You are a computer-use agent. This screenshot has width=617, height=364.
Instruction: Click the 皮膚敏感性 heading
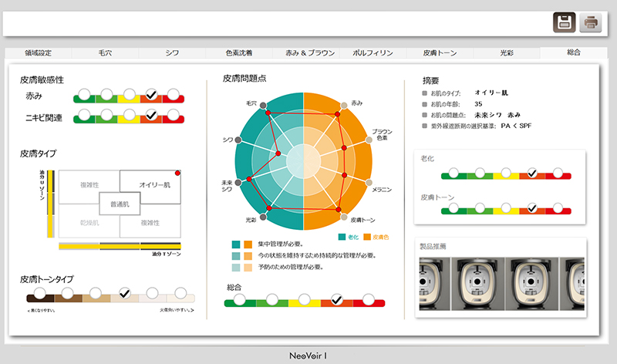click(42, 80)
